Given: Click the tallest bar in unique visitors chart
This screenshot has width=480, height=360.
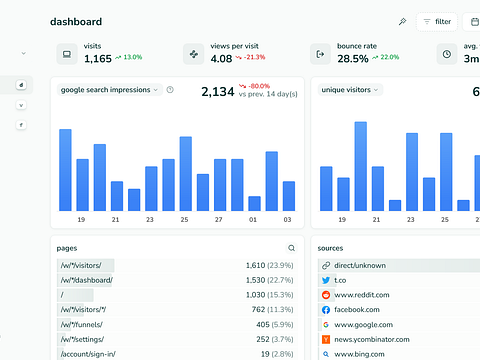Looking at the screenshot, I should tap(361, 166).
